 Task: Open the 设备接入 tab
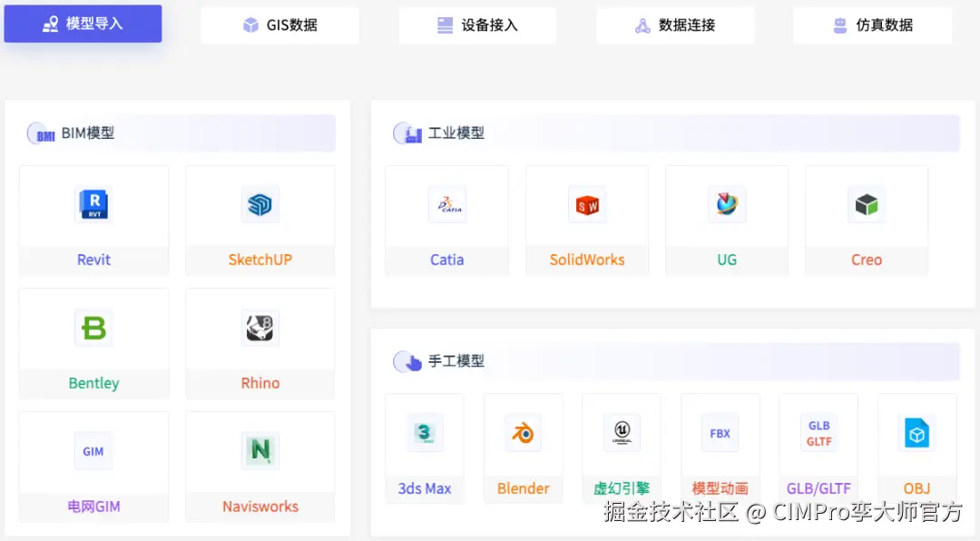point(477,25)
